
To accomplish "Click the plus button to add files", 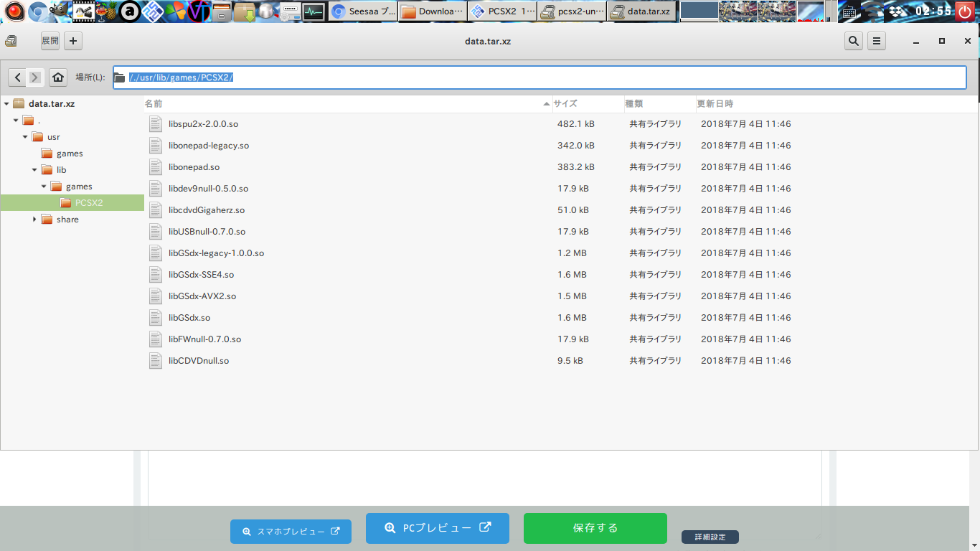I will pos(72,41).
